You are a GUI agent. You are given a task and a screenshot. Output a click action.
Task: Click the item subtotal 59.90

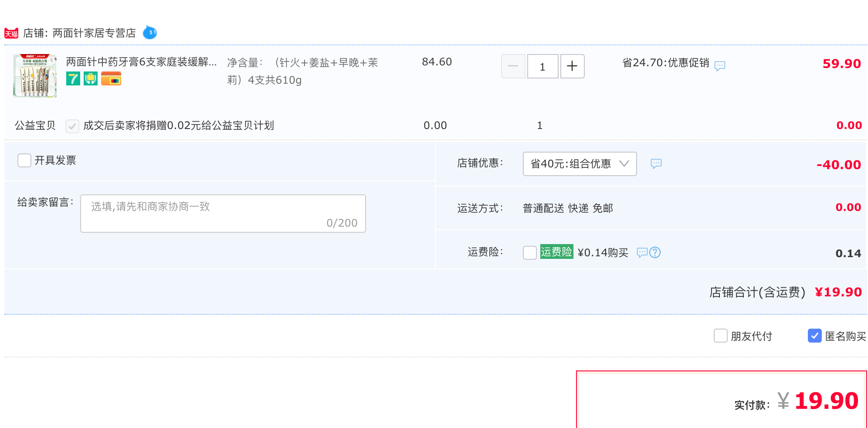(842, 64)
